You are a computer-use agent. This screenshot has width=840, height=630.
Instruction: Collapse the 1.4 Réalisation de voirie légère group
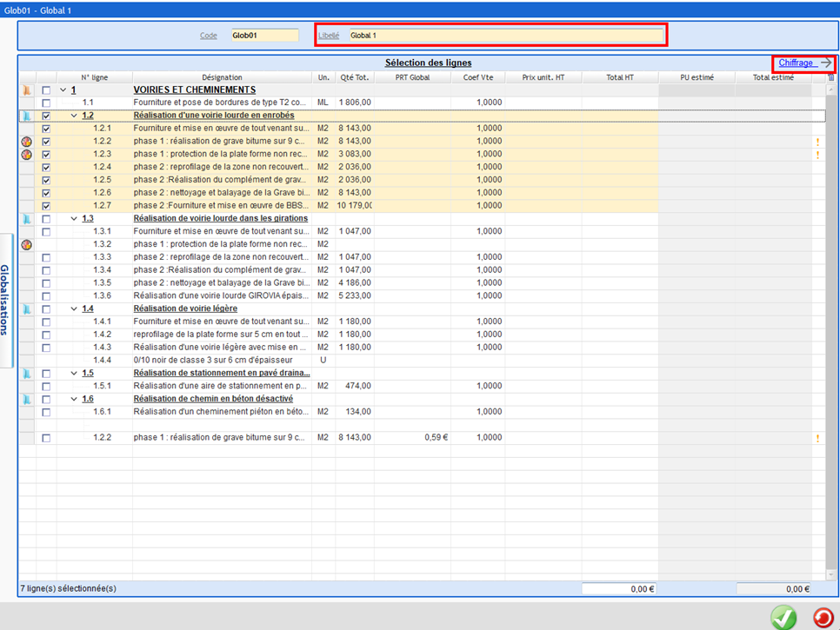[x=74, y=308]
